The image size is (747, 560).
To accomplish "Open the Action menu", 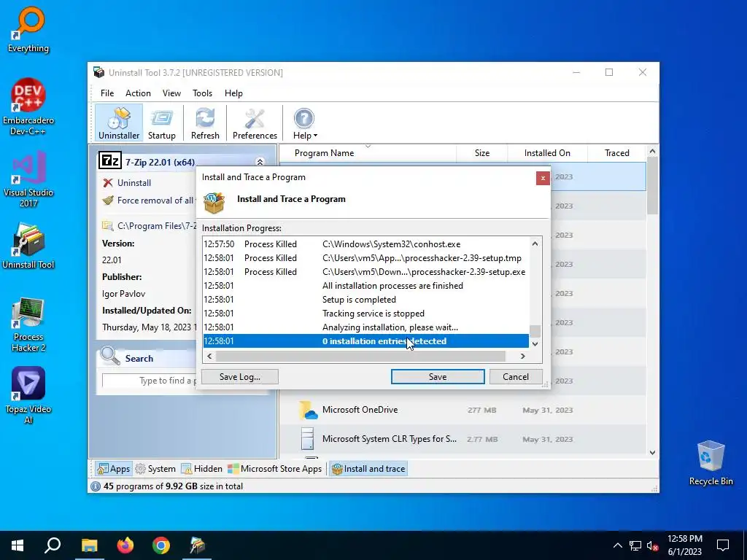I will 138,93.
